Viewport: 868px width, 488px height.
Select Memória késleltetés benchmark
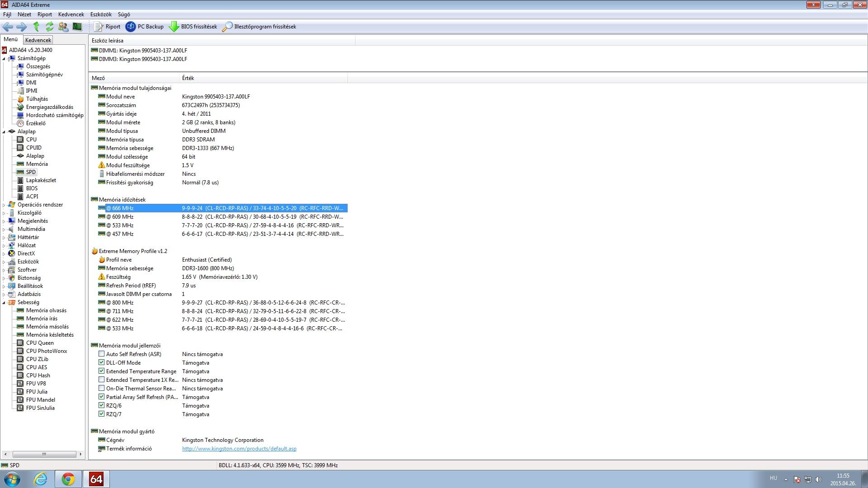(50, 335)
